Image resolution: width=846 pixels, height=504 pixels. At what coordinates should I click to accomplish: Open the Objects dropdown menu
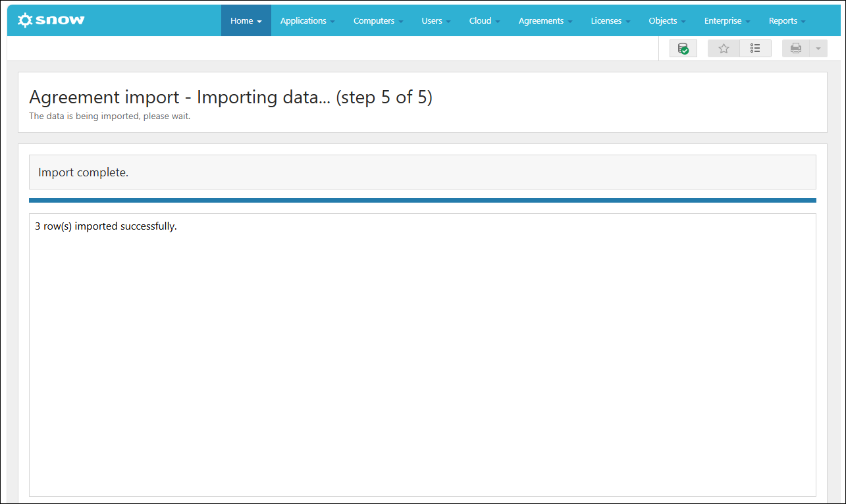[667, 20]
